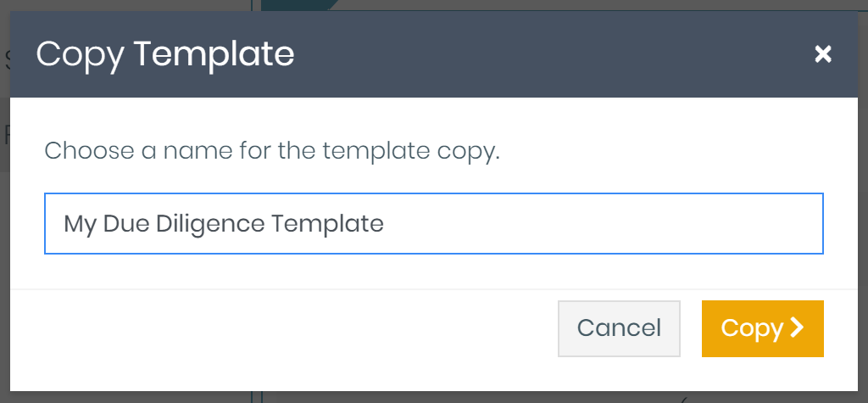Click the 'Copy' label on orange button
Image resolution: width=868 pixels, height=403 pixels.
pos(751,328)
